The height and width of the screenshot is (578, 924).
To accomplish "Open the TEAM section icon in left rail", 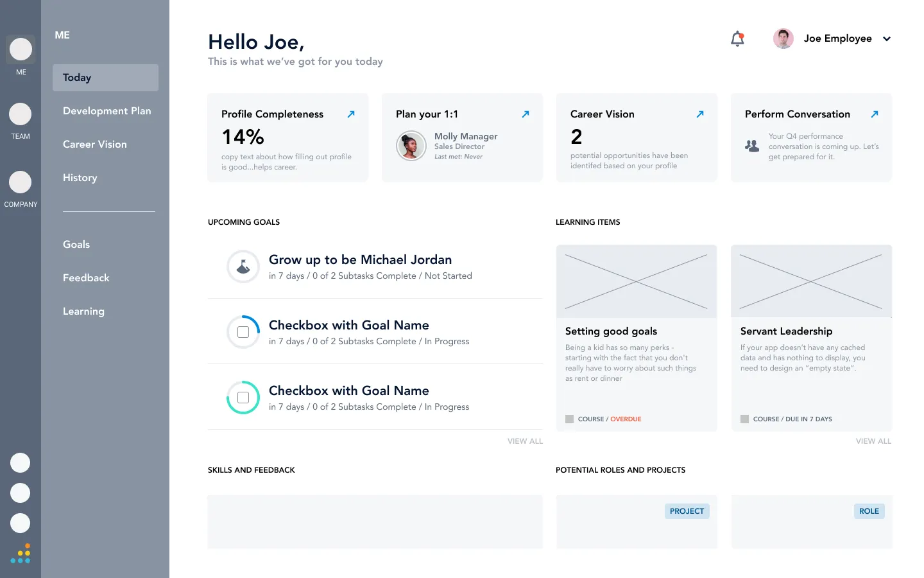I will pos(21,114).
